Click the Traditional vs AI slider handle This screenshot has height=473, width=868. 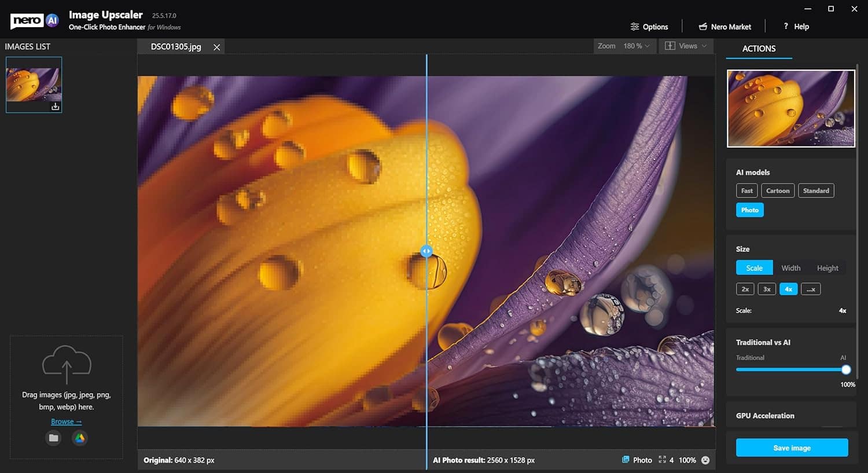coord(846,370)
